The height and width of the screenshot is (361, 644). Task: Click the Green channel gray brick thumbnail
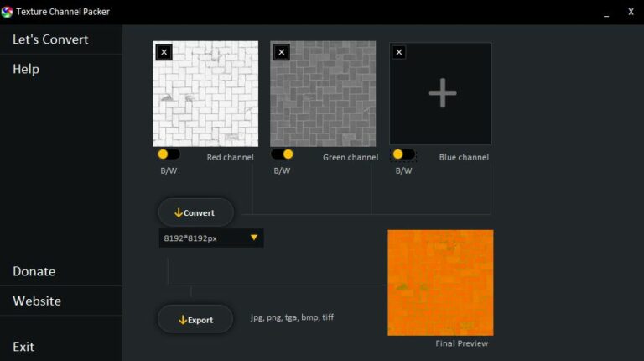click(x=323, y=94)
